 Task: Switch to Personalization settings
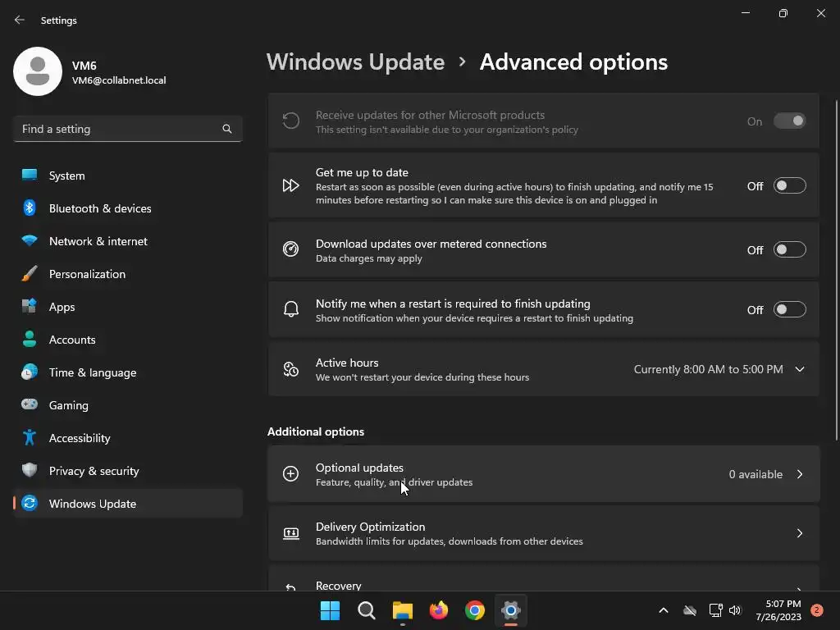click(128, 274)
